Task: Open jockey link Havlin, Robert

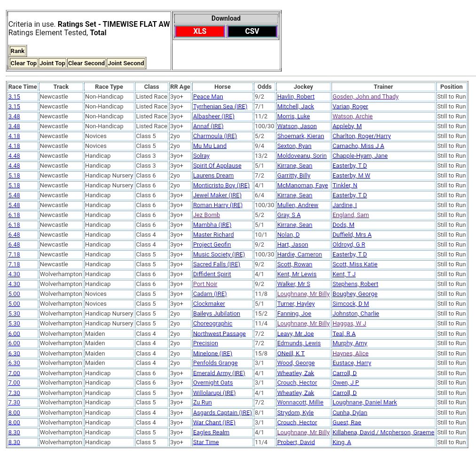Action: [296, 97]
